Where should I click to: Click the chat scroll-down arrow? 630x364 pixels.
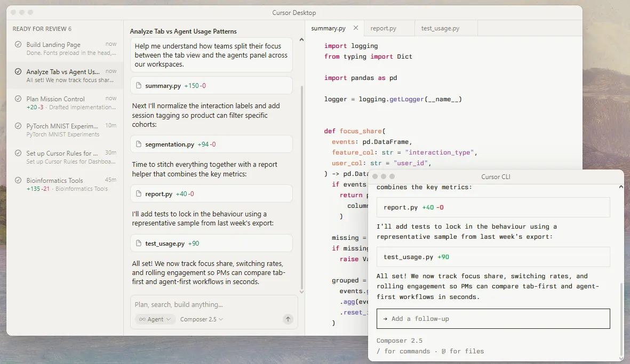pos(302,292)
